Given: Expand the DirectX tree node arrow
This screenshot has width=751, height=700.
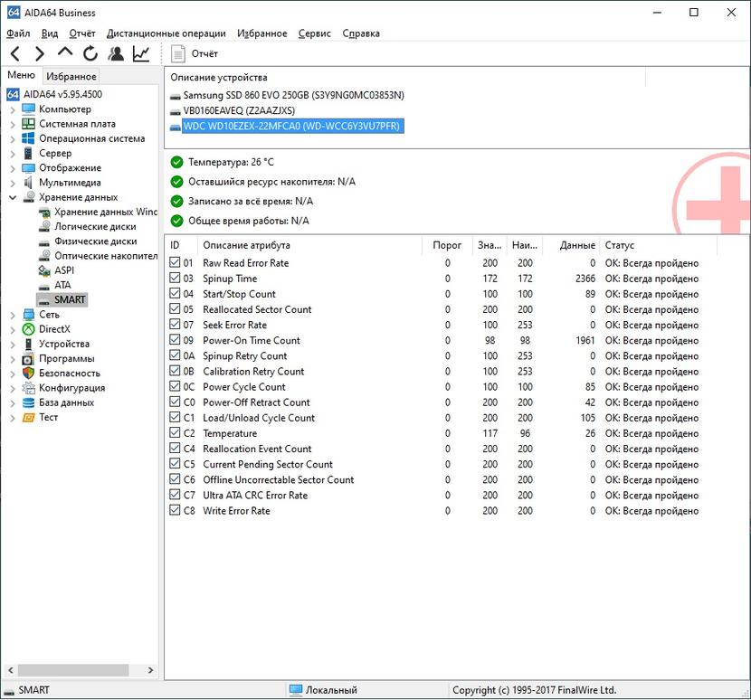Looking at the screenshot, I should click(13, 330).
